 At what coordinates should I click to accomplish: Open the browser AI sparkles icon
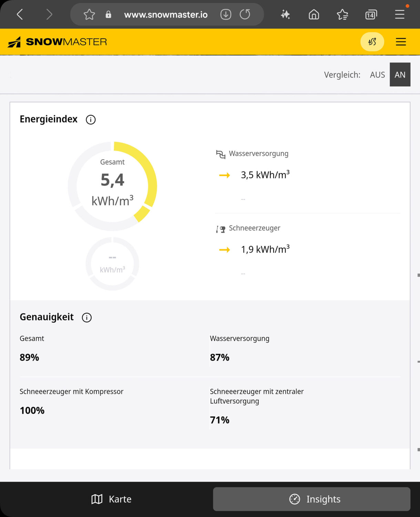[x=285, y=14]
